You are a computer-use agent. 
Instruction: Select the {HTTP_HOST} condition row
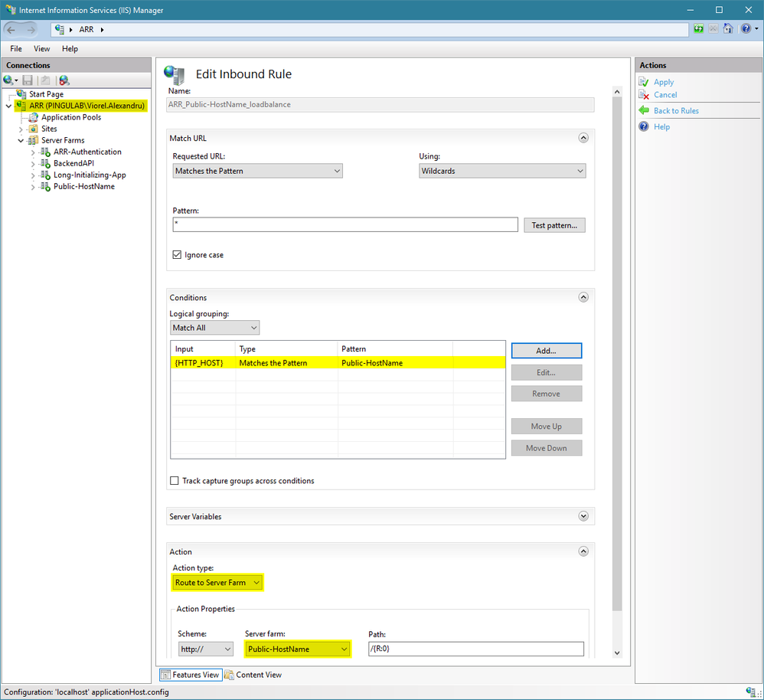click(338, 363)
